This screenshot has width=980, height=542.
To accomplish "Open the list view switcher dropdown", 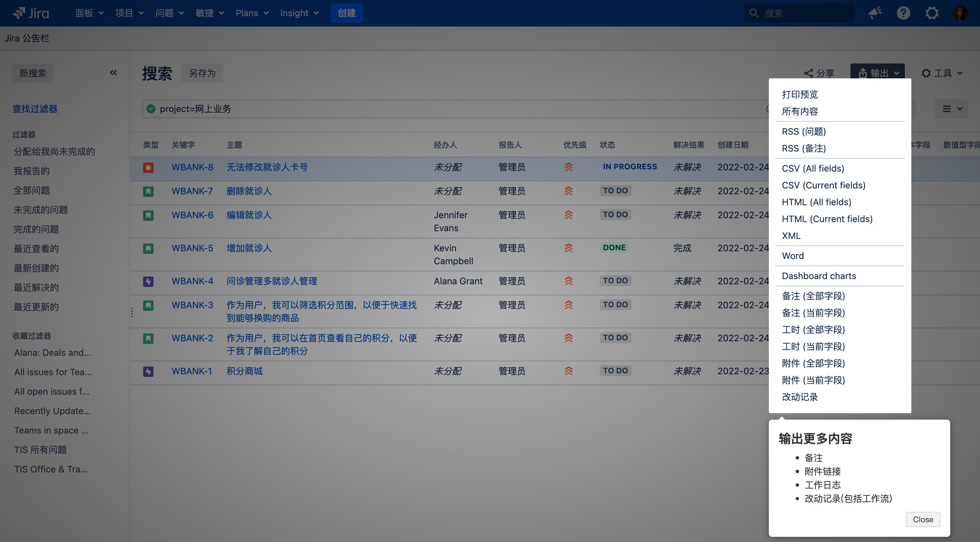I will coord(952,109).
